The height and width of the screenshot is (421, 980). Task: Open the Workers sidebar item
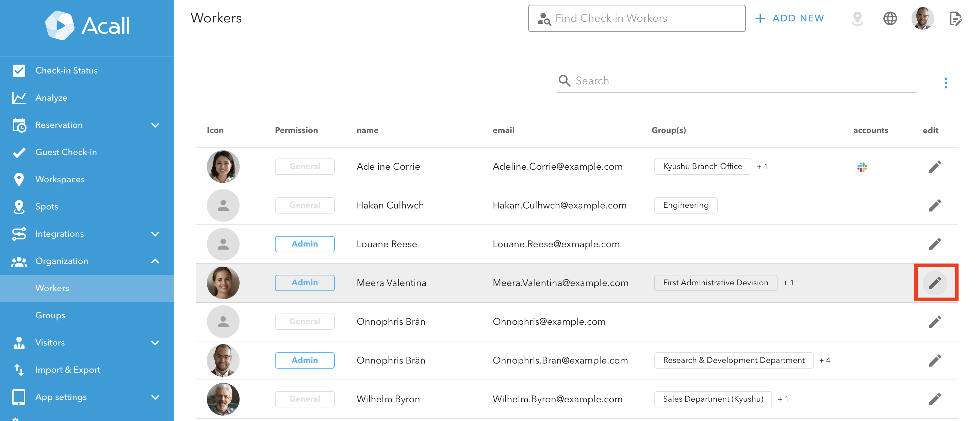coord(52,288)
